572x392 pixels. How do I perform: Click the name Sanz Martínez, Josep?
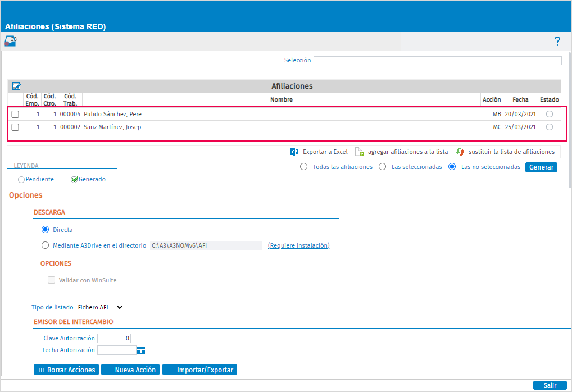112,127
